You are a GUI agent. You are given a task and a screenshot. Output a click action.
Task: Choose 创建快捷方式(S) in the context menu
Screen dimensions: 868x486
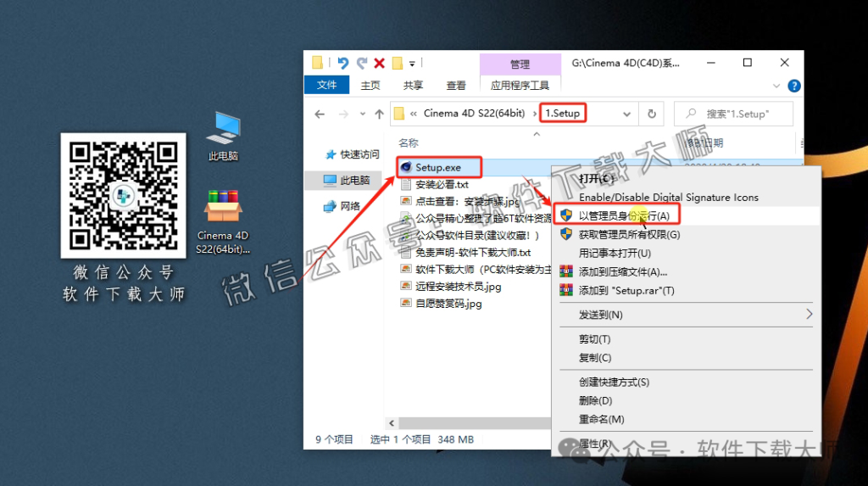614,383
